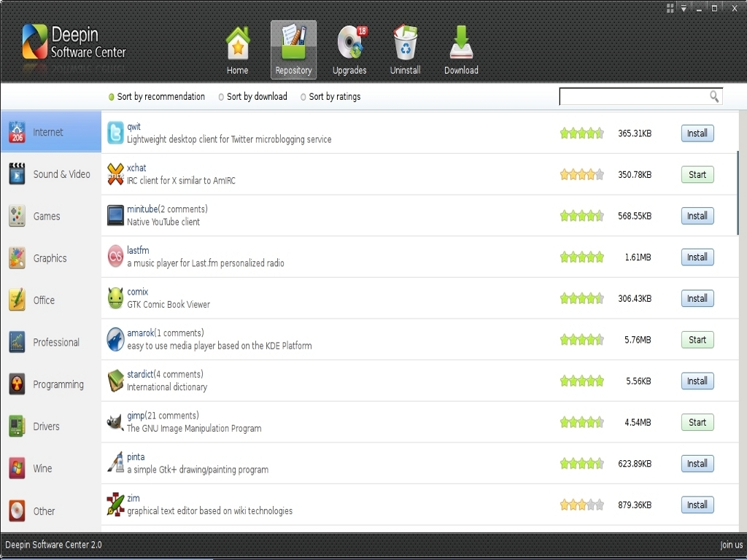
Task: Open the Games category
Action: click(x=51, y=216)
